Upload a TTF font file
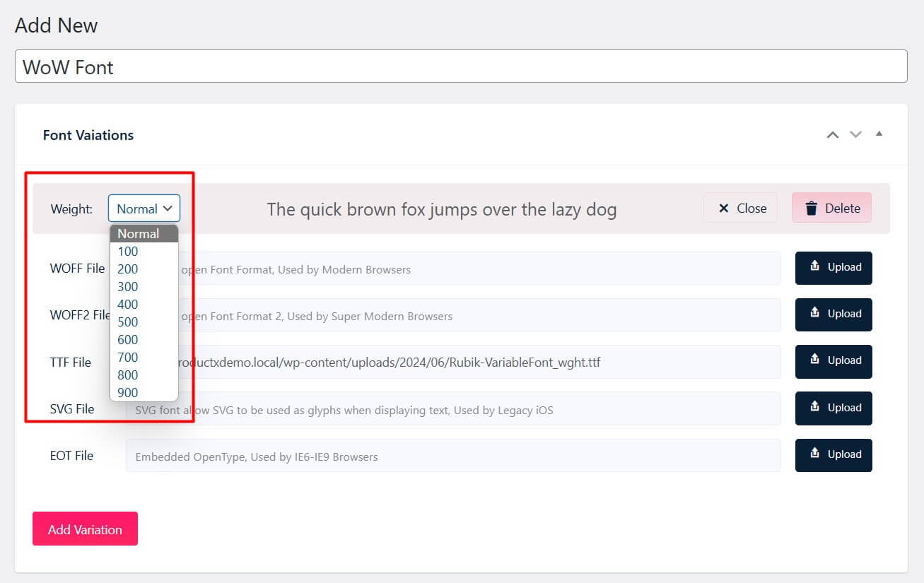The height and width of the screenshot is (583, 924). tap(834, 361)
